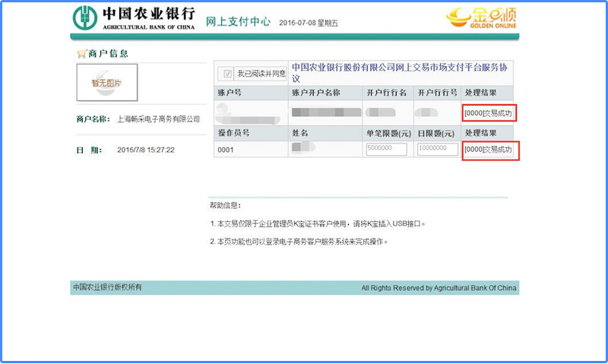Click the 单笔限额 input field showing 5000000

[x=387, y=149]
